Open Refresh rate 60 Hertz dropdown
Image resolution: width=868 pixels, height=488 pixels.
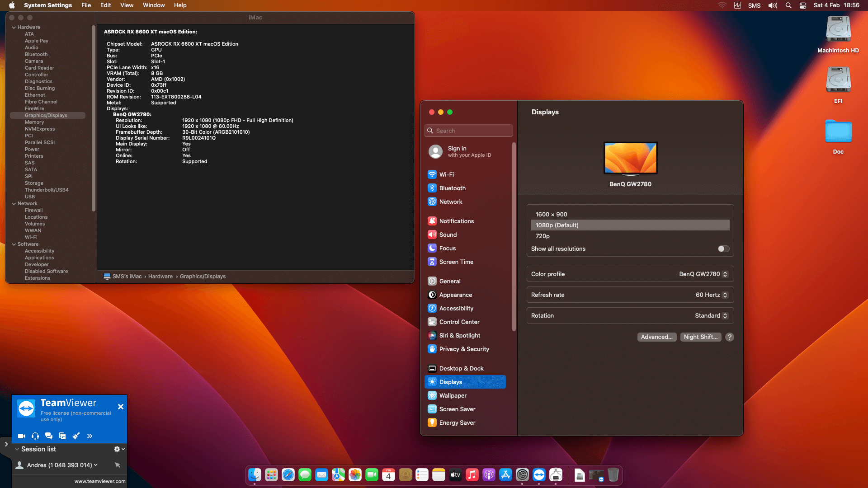tap(712, 295)
